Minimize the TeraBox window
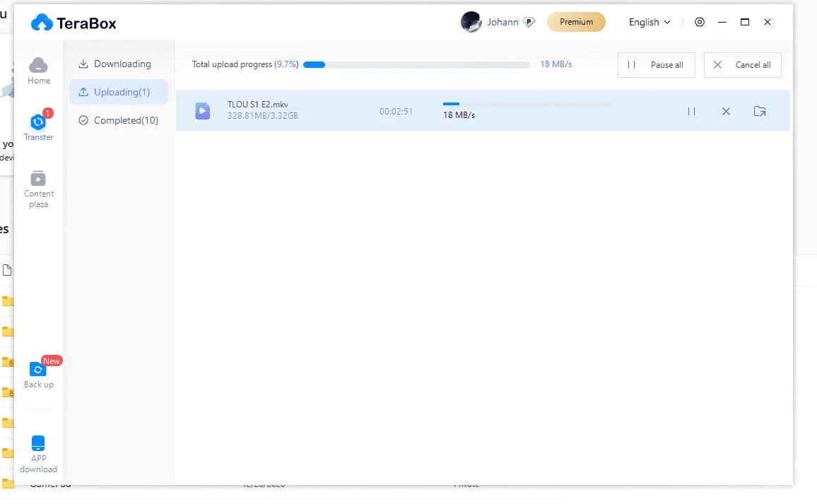Image resolution: width=817 pixels, height=504 pixels. (722, 22)
